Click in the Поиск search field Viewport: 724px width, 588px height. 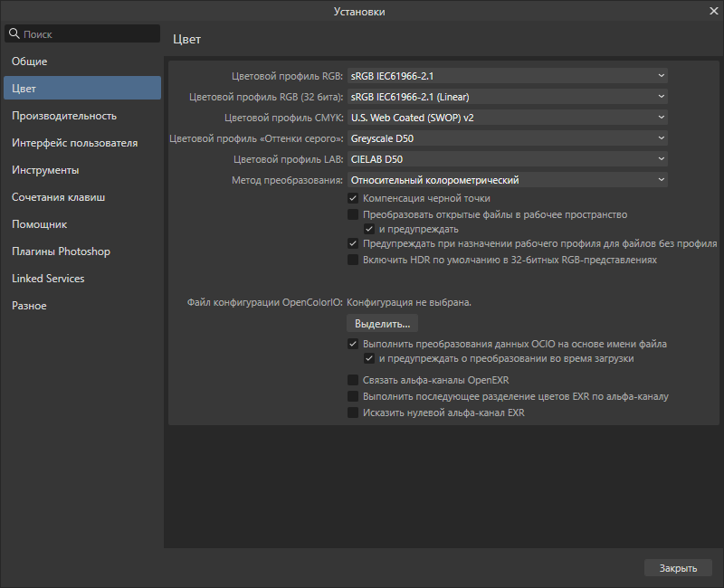pyautogui.click(x=89, y=34)
